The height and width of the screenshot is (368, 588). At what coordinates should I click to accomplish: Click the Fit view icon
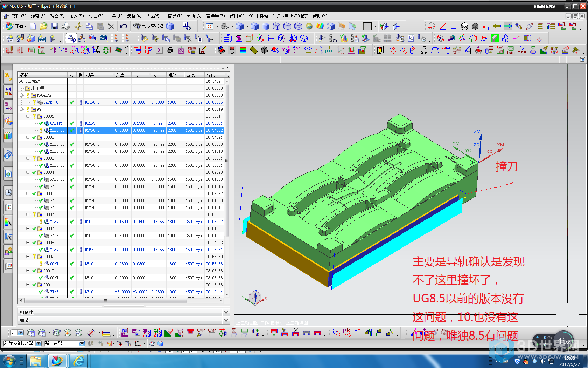click(209, 26)
